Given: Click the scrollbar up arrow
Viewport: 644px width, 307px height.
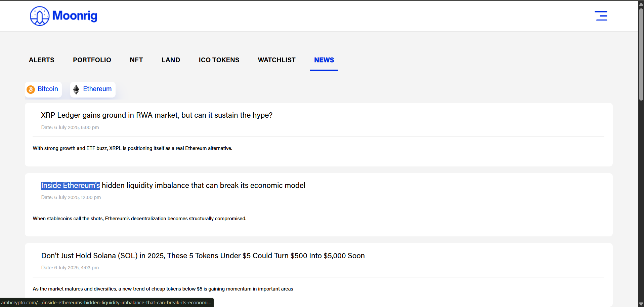Looking at the screenshot, I should pos(641,4).
